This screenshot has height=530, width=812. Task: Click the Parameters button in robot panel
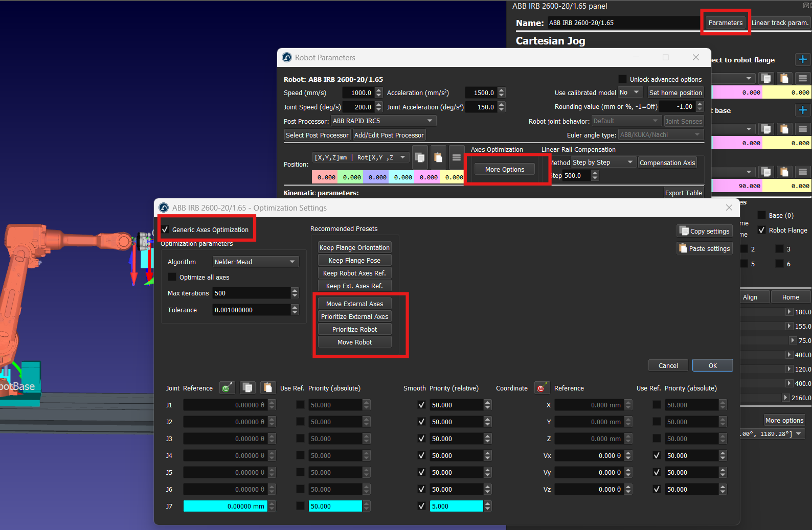click(725, 22)
